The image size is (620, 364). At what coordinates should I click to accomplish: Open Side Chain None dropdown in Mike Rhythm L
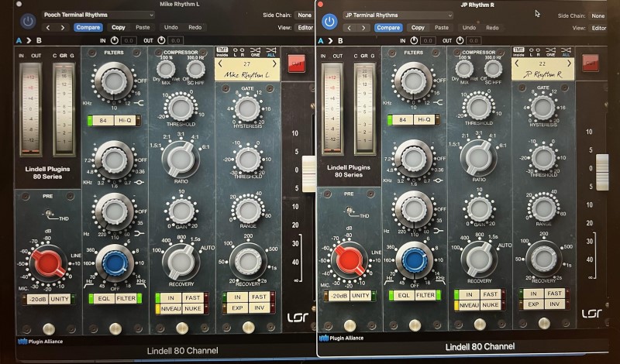(304, 15)
